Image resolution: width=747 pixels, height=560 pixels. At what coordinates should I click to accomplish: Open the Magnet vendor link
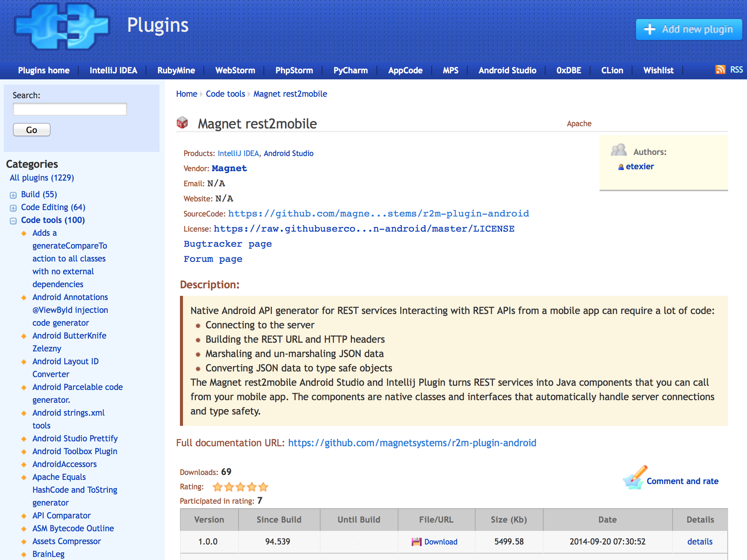click(x=229, y=168)
